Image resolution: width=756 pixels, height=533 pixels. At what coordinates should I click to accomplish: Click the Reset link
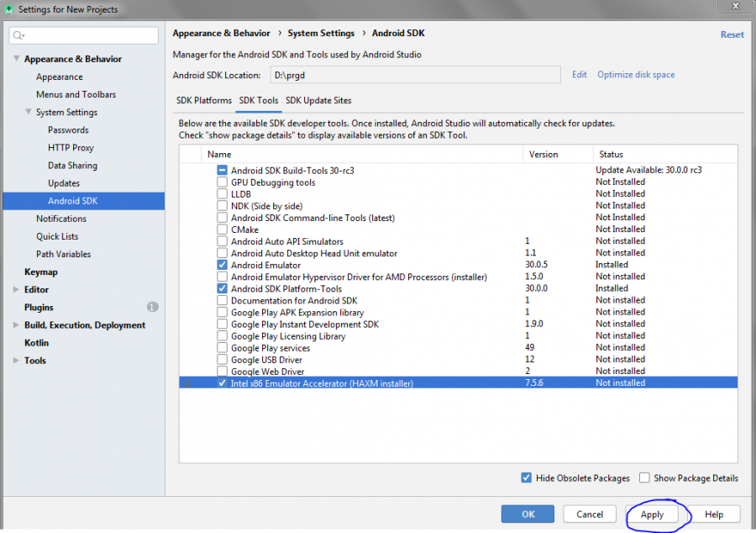732,34
